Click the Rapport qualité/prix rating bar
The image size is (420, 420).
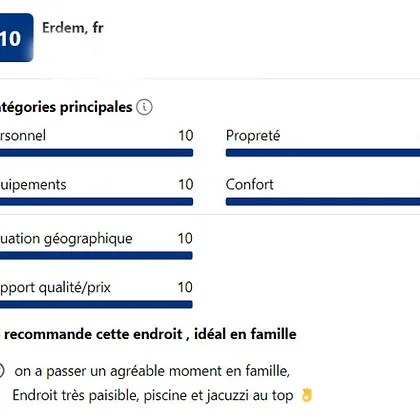(x=96, y=304)
